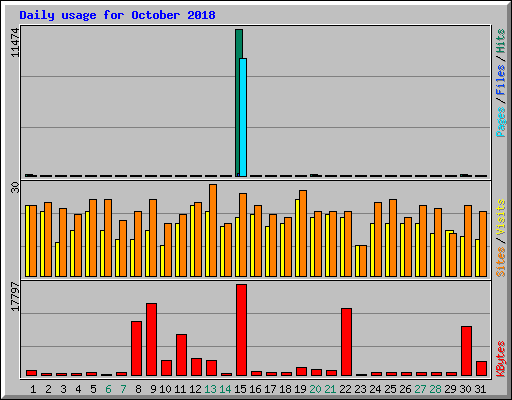
Task: Click day label 1 on the x-axis
Action: (x=33, y=389)
